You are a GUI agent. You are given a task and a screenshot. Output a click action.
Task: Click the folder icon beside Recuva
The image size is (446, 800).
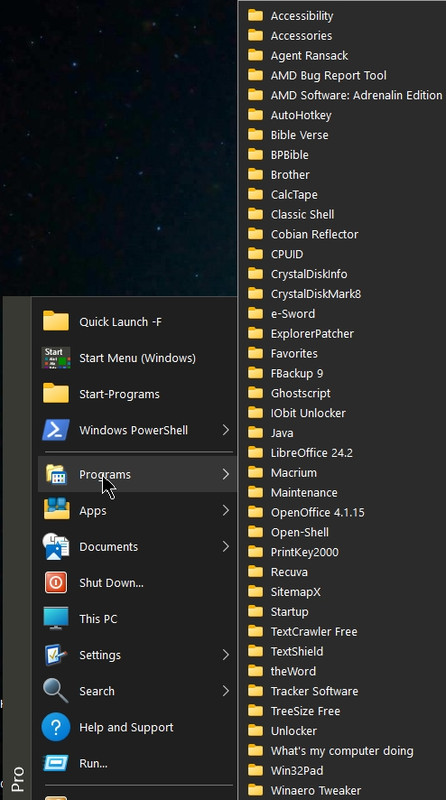click(255, 571)
